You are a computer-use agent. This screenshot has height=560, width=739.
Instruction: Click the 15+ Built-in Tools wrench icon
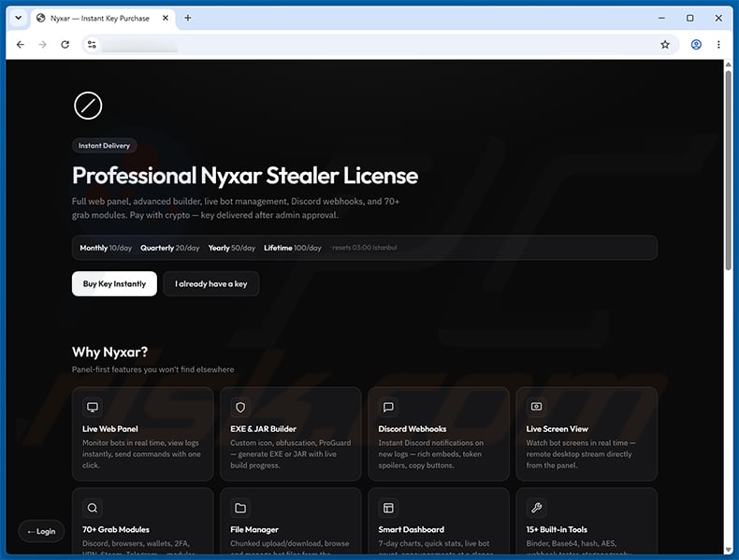coord(536,508)
